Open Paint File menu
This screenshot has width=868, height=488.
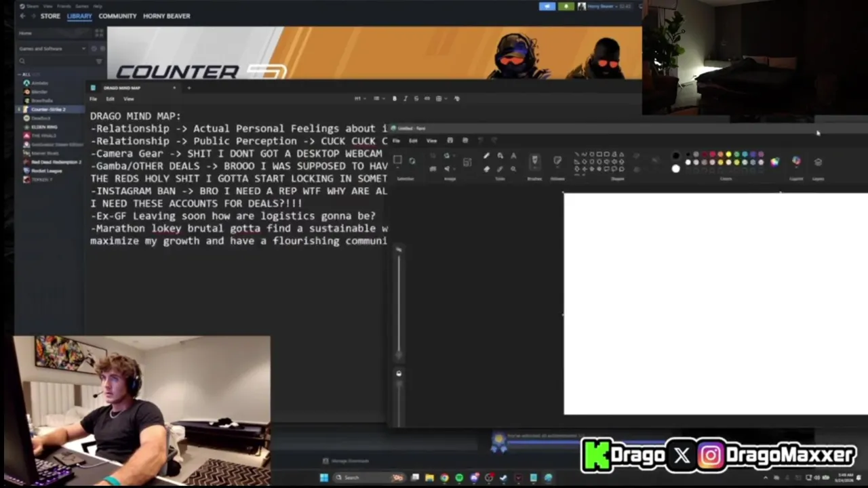point(396,140)
